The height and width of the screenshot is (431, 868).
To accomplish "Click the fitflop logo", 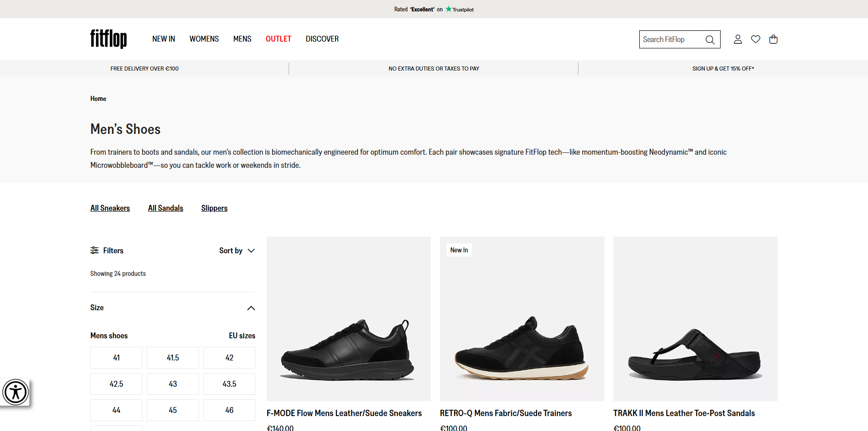I will pos(108,39).
